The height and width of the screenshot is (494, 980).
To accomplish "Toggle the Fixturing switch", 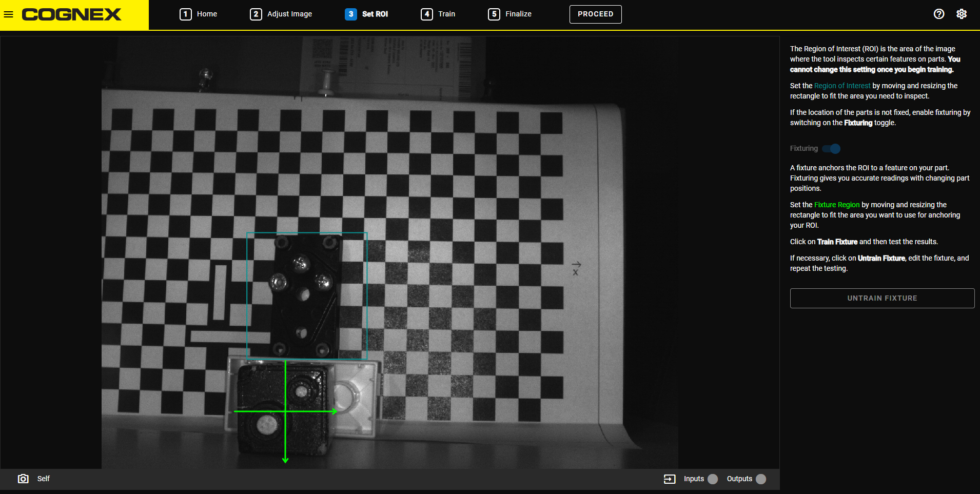I will 831,149.
